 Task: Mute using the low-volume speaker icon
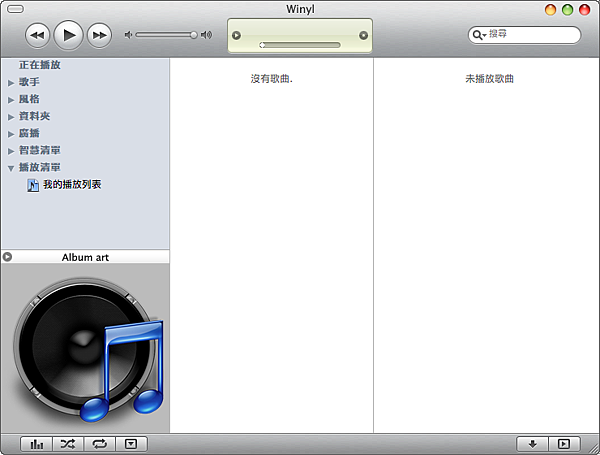128,35
